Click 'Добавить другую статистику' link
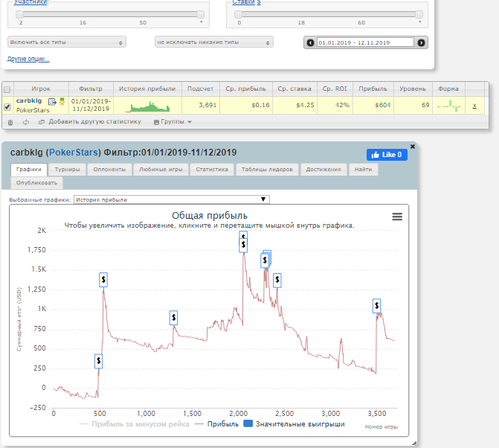This screenshot has height=448, width=499. click(95, 121)
